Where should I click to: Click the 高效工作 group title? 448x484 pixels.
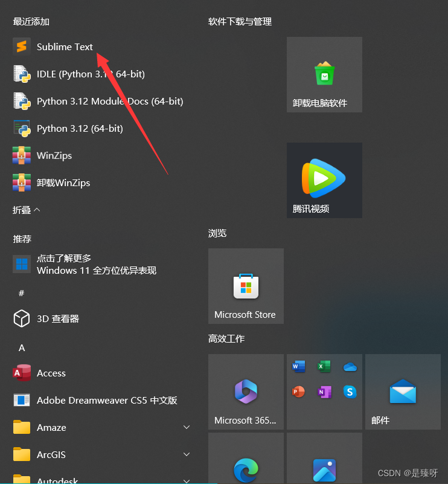226,338
